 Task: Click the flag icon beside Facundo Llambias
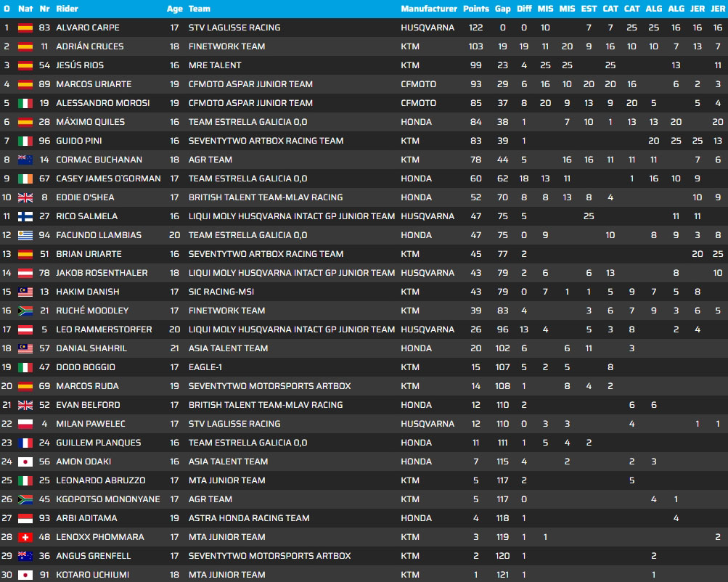click(25, 235)
